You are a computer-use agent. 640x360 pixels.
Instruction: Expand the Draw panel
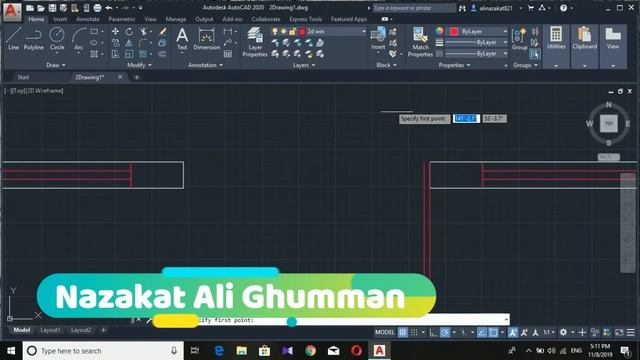[x=56, y=65]
